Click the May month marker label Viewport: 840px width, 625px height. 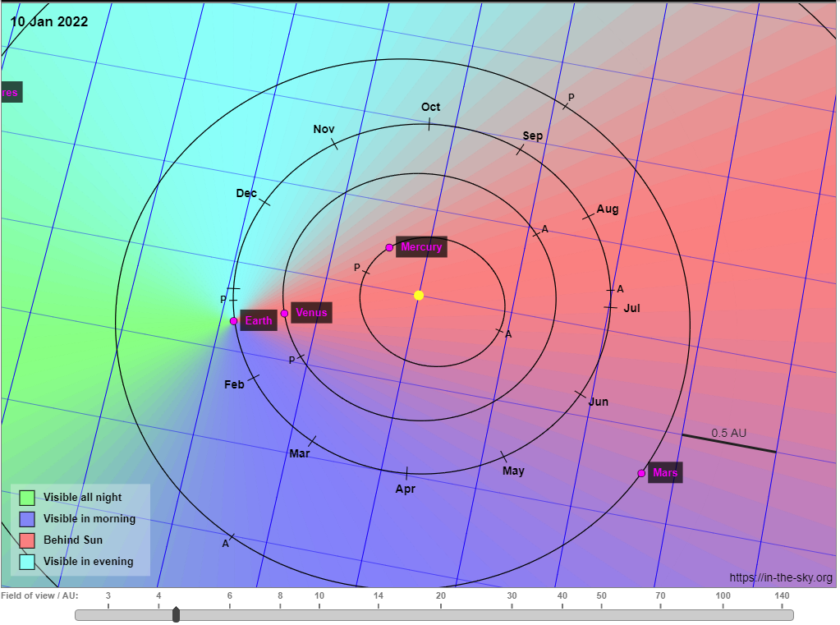click(513, 471)
